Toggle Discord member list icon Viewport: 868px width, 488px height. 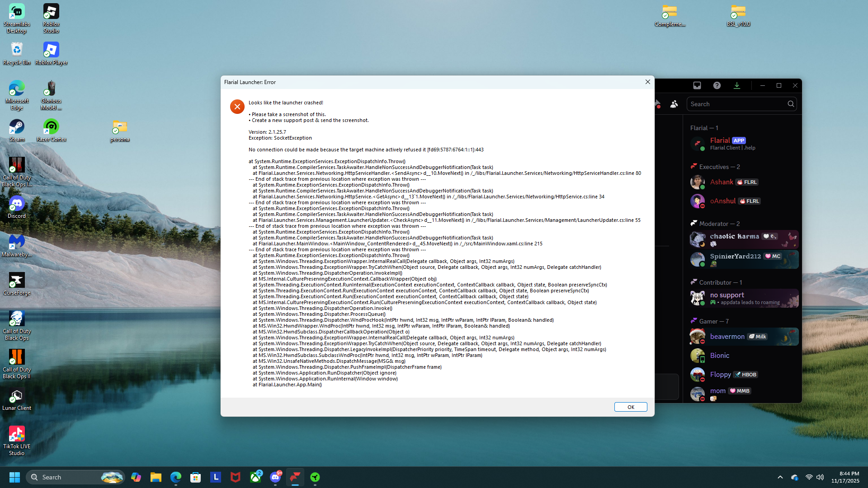(674, 104)
